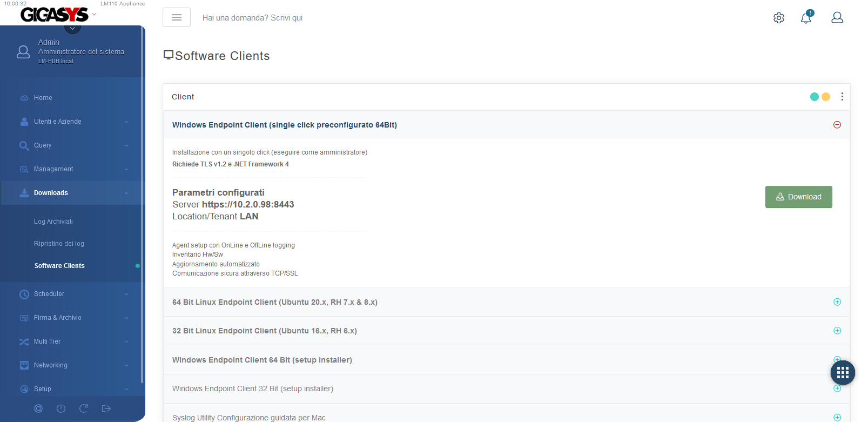
Task: Click the Utenti e Aziende people icon
Action: pyautogui.click(x=24, y=122)
